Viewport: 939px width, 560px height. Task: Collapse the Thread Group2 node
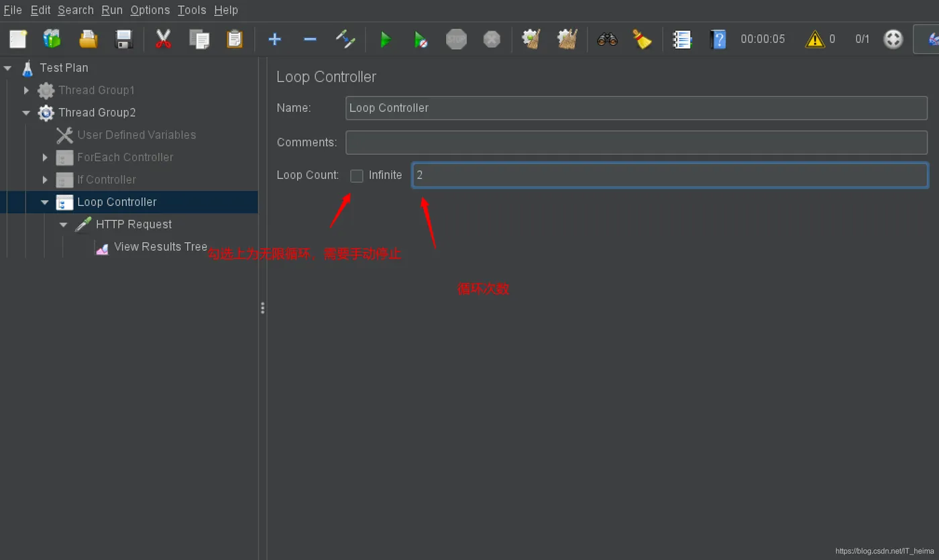pos(27,113)
